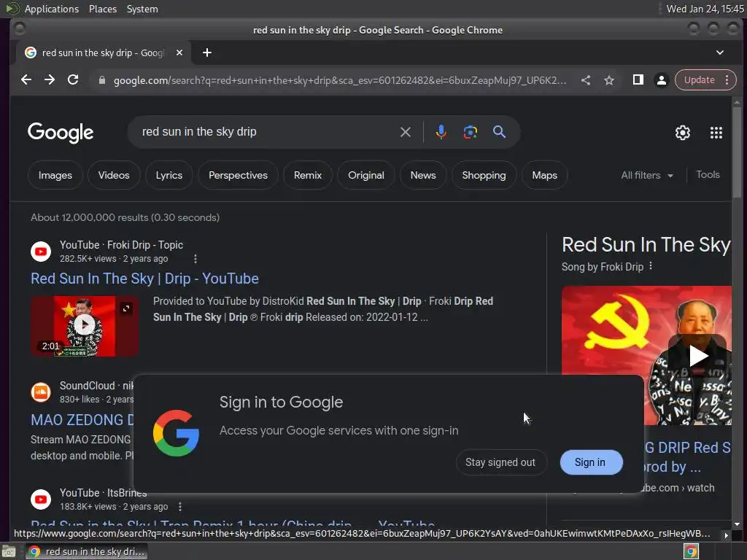The width and height of the screenshot is (747, 560).
Task: Open options next to Song by Froki Drip
Action: [x=651, y=266]
